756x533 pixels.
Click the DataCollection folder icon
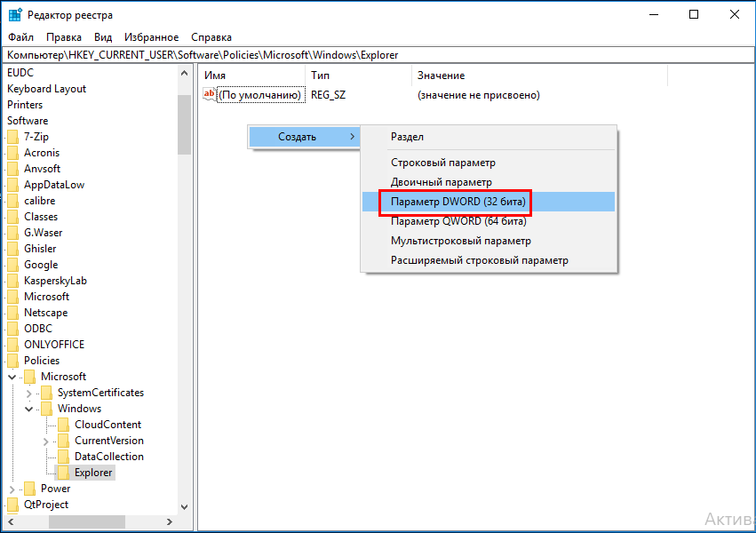[64, 457]
